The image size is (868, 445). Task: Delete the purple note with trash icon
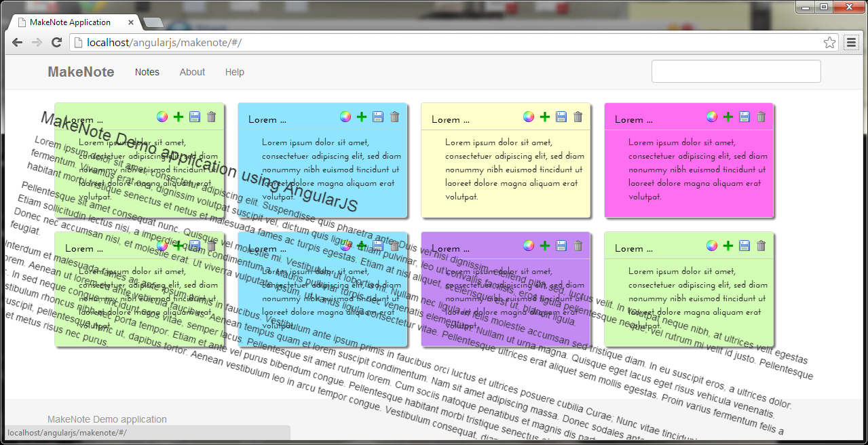(578, 246)
